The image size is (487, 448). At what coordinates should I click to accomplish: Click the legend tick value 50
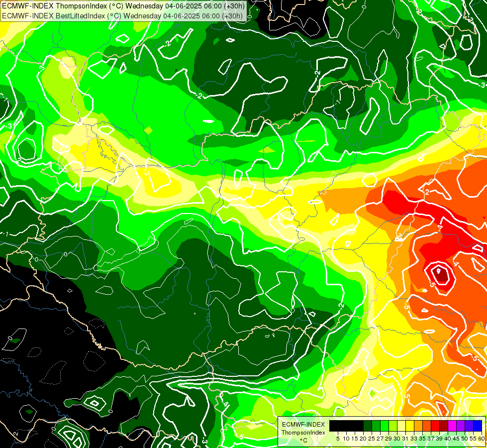[x=465, y=439]
